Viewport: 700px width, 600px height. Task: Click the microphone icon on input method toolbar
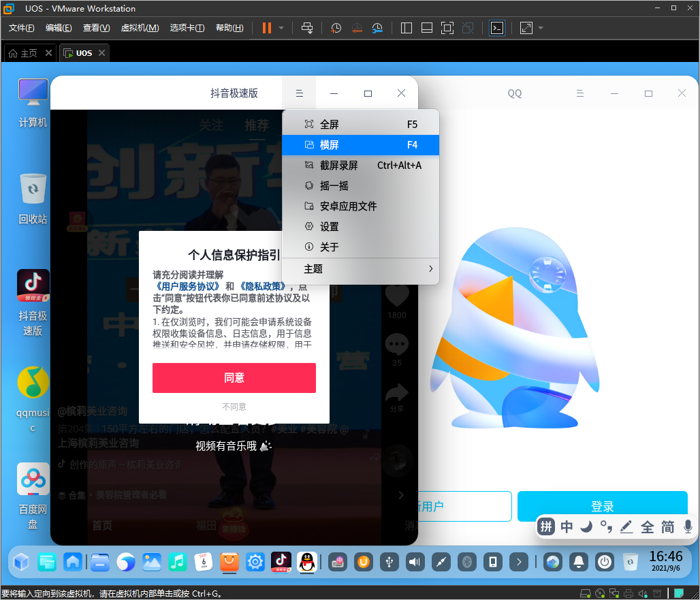pyautogui.click(x=688, y=526)
